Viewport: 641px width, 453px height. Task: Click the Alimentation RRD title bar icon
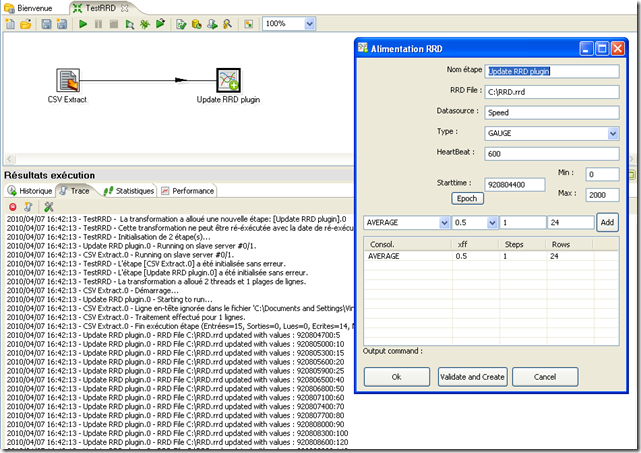(x=363, y=48)
